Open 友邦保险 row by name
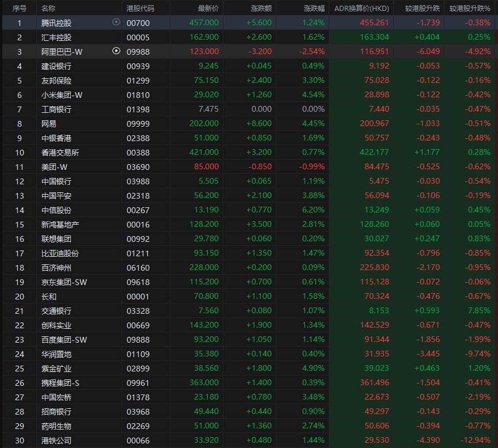Image resolution: width=498 pixels, height=448 pixels. point(56,81)
